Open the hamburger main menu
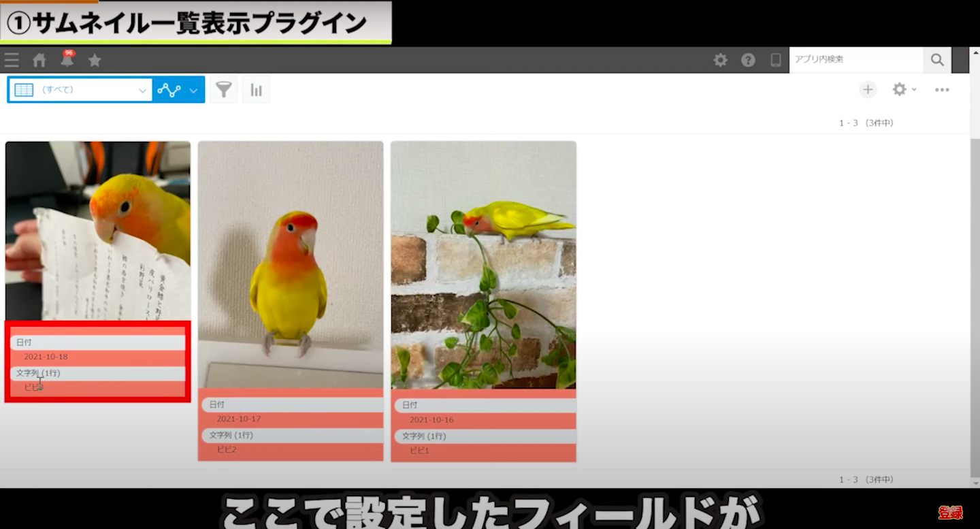Screen dimensions: 980x529 [x=12, y=61]
